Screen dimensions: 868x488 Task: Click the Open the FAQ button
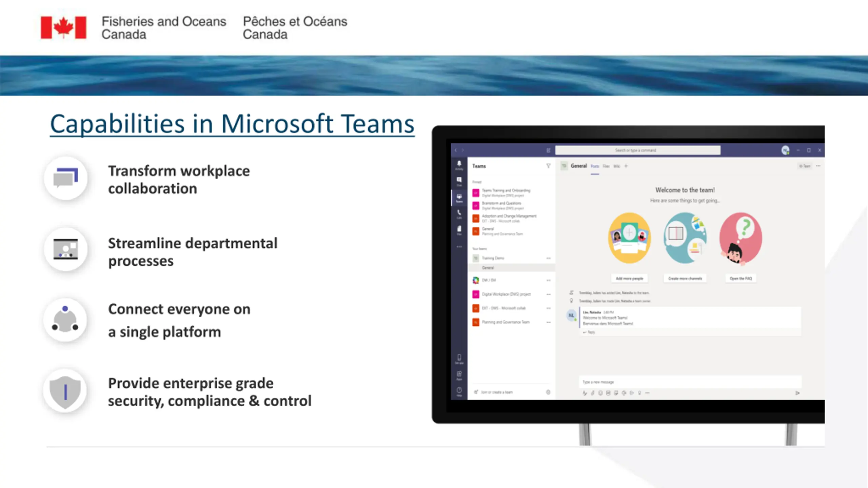(741, 278)
